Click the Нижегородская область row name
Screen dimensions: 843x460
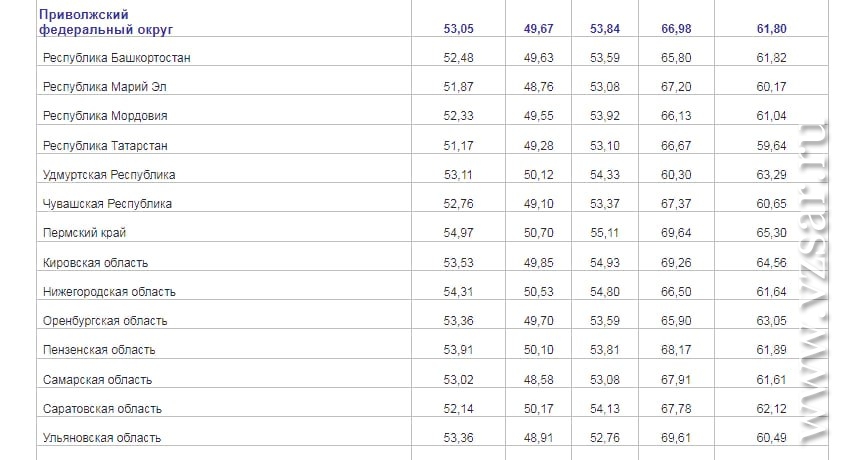[x=110, y=292]
